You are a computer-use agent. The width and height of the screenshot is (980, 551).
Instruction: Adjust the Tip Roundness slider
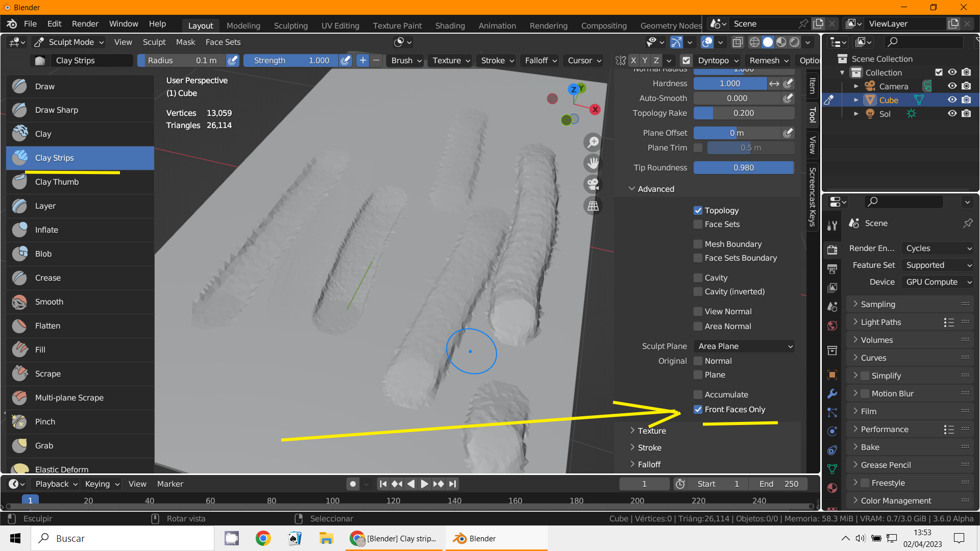point(743,168)
